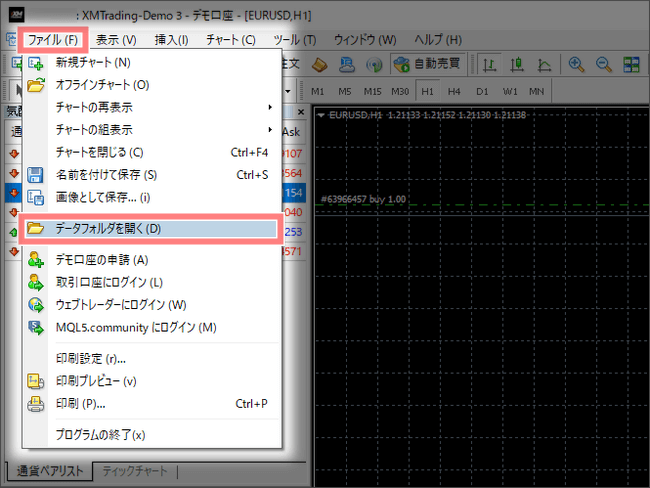650x488 pixels.
Task: Choose MQL5.community にログイン (M)
Action: point(152,328)
